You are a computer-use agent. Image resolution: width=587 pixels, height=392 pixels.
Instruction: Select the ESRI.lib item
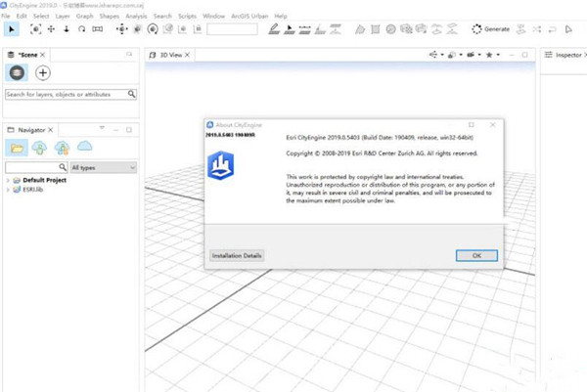click(33, 190)
